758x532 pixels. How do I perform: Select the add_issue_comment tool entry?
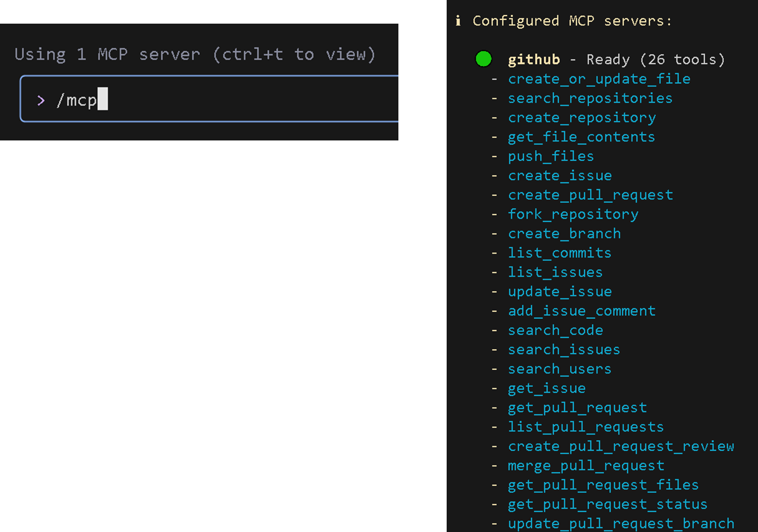(x=582, y=311)
